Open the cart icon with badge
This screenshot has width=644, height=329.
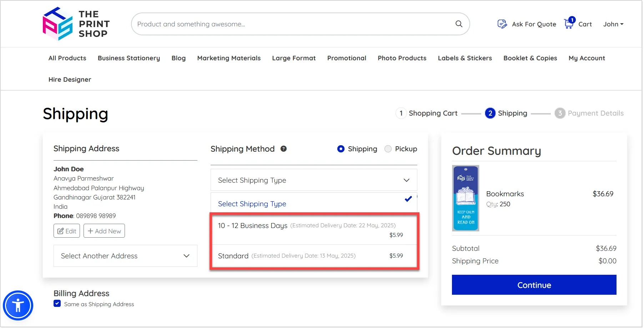(569, 23)
